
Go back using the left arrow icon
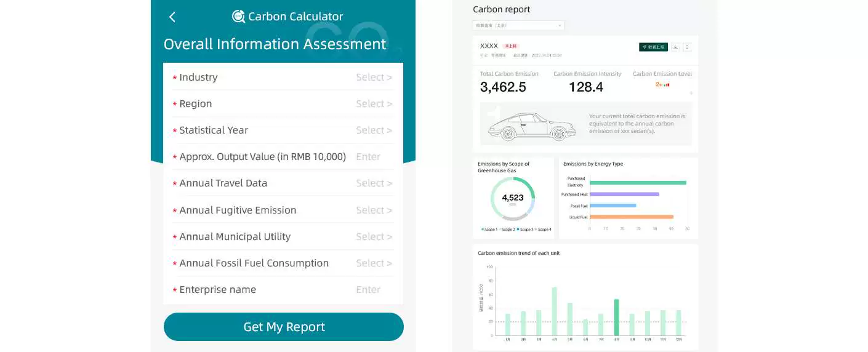pyautogui.click(x=172, y=17)
